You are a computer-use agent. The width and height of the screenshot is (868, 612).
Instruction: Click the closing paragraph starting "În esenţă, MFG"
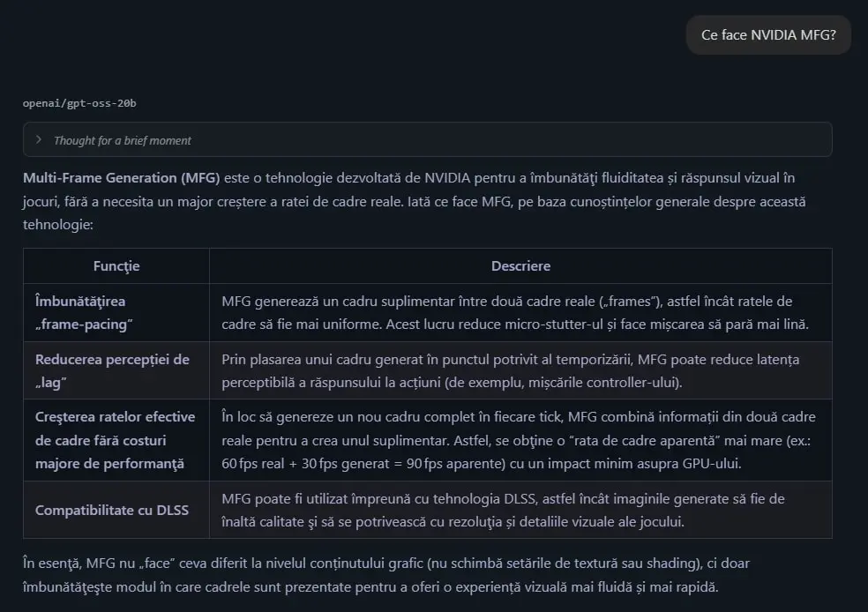coord(386,575)
